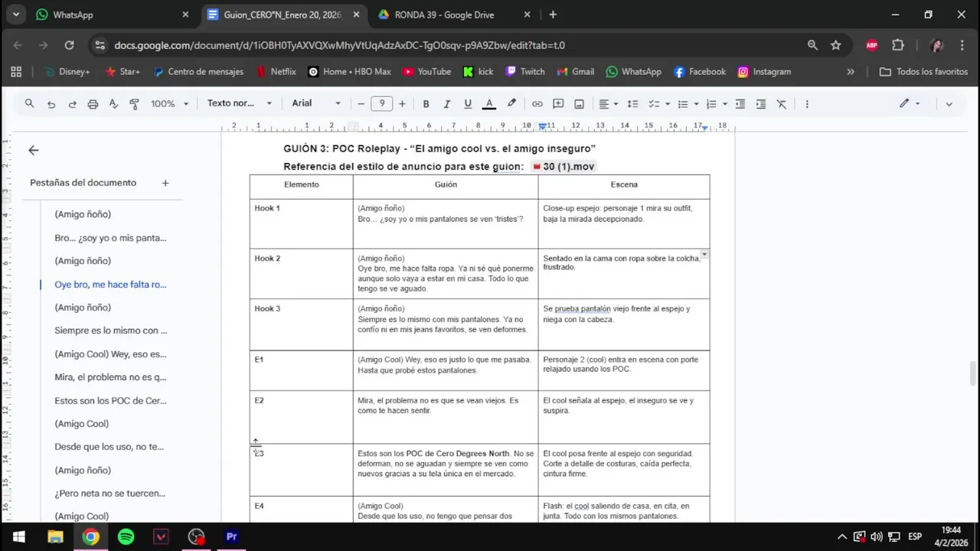Viewport: 980px width, 551px height.
Task: Go to outline item 'Siempre es lo mismo con ...'
Action: click(110, 331)
